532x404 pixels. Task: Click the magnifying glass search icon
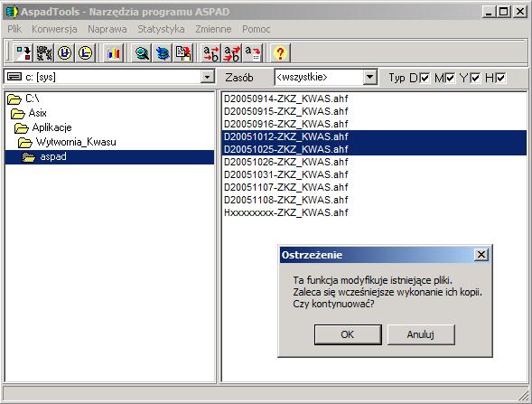(142, 53)
